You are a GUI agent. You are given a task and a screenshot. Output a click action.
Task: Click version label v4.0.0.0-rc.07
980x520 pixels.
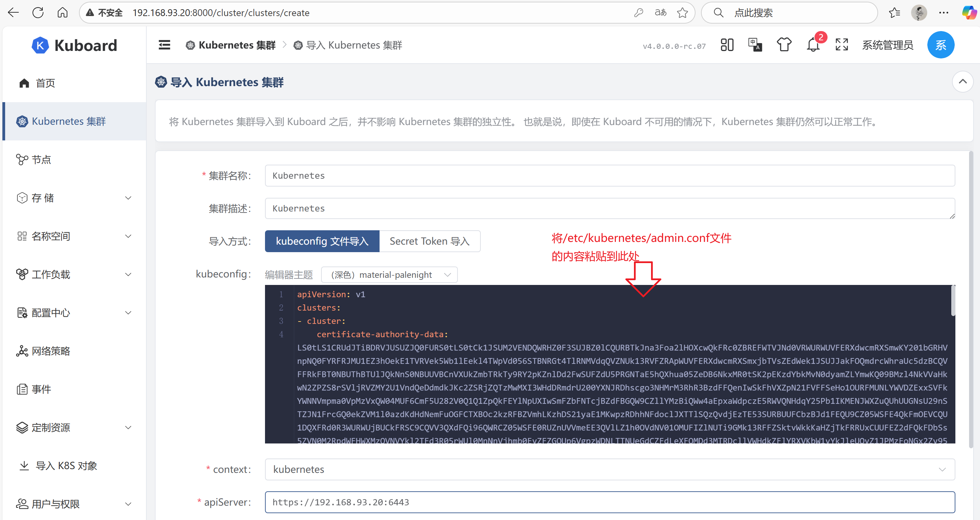click(674, 46)
